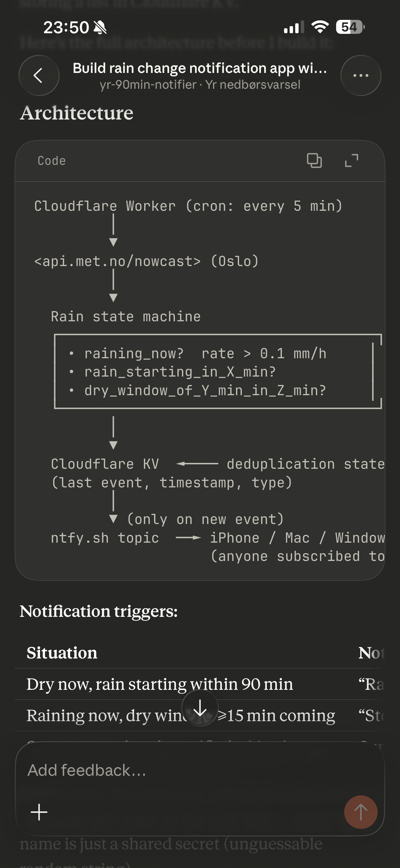
Task: Copy the architecture code block
Action: (314, 160)
